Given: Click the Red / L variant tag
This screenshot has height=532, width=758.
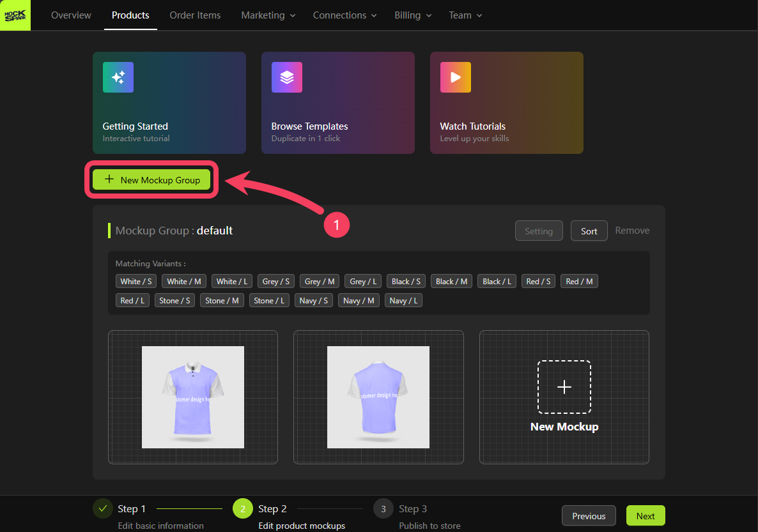Looking at the screenshot, I should click(132, 301).
